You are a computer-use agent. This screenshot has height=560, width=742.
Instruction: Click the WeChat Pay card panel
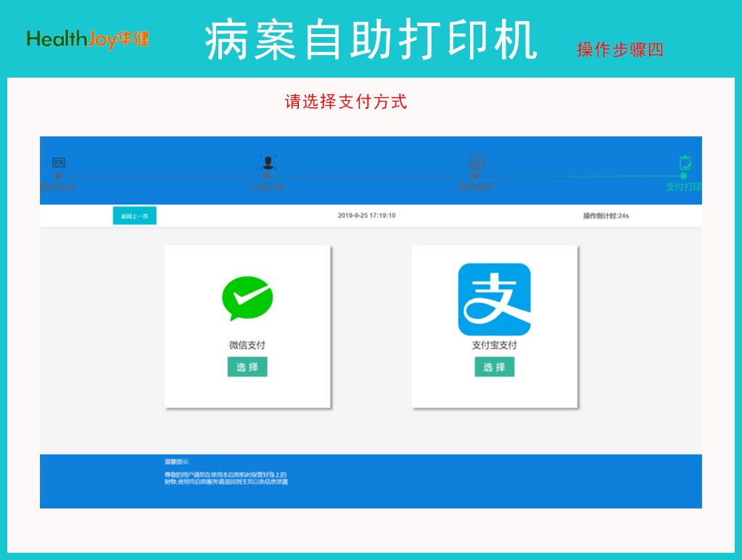(x=247, y=325)
